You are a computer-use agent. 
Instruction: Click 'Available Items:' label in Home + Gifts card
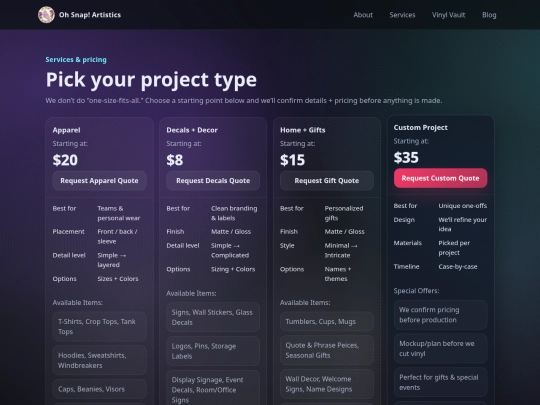305,302
